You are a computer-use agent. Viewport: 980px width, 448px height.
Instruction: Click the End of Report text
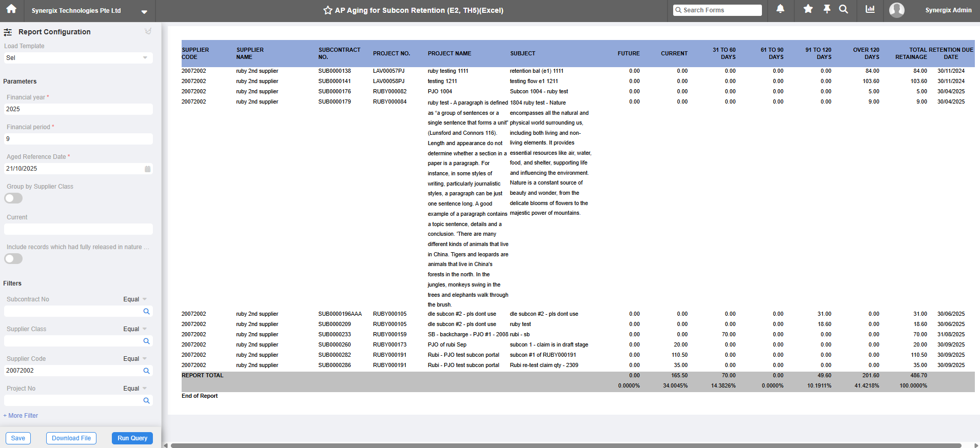[x=200, y=396]
